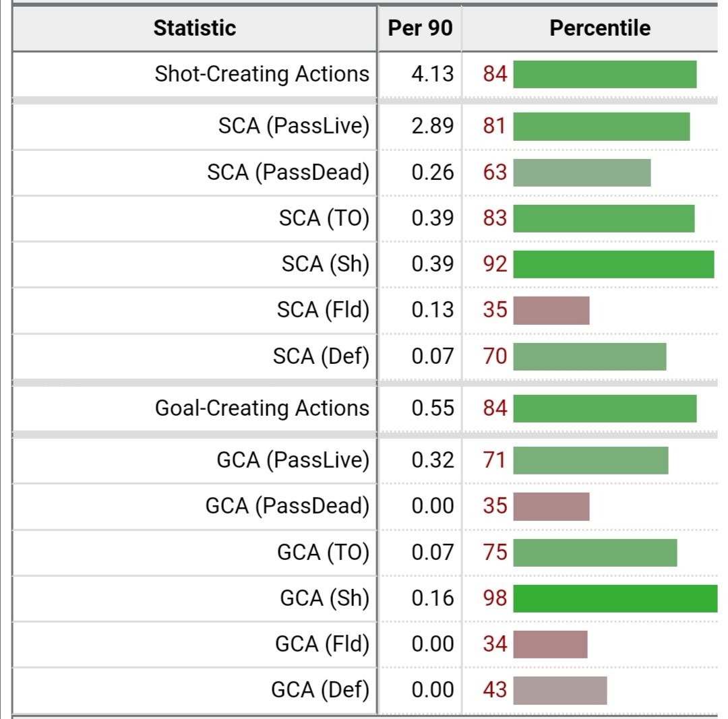Click the "GCA (TO)" statistic label

point(323,553)
